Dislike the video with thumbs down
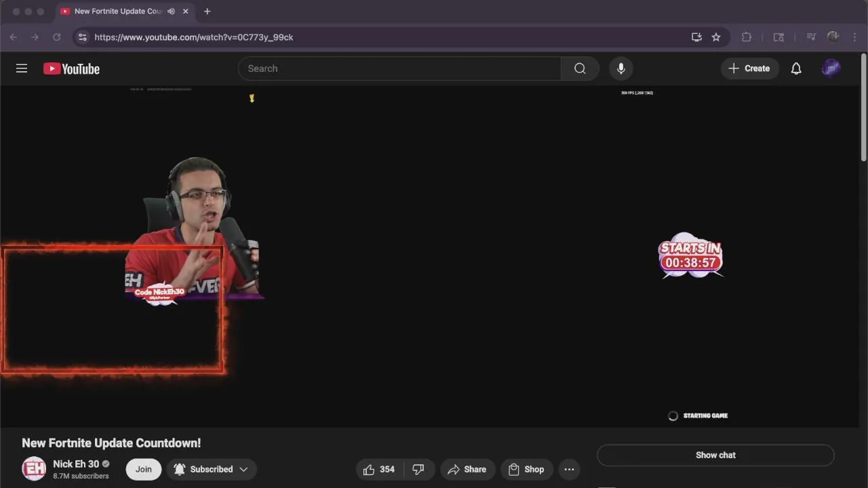This screenshot has height=488, width=868. click(418, 469)
